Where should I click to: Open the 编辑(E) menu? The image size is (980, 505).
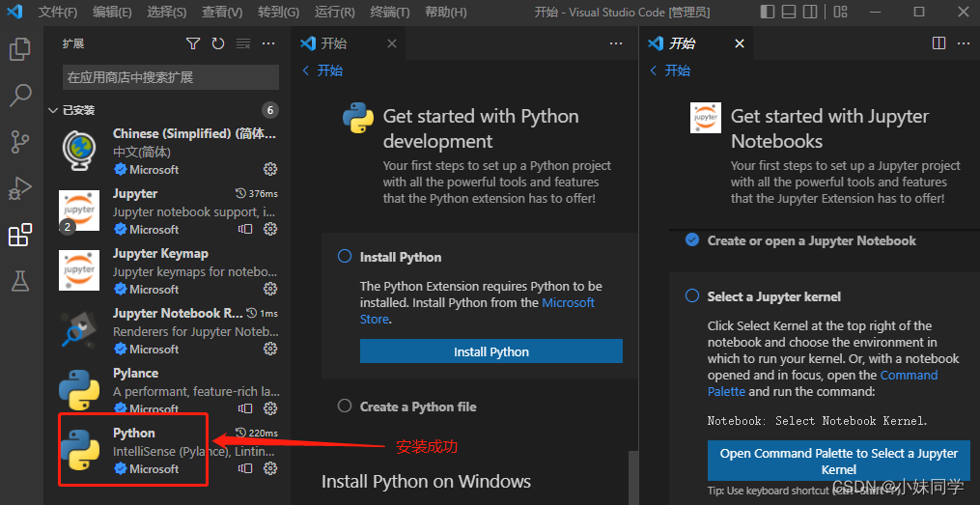pos(113,12)
